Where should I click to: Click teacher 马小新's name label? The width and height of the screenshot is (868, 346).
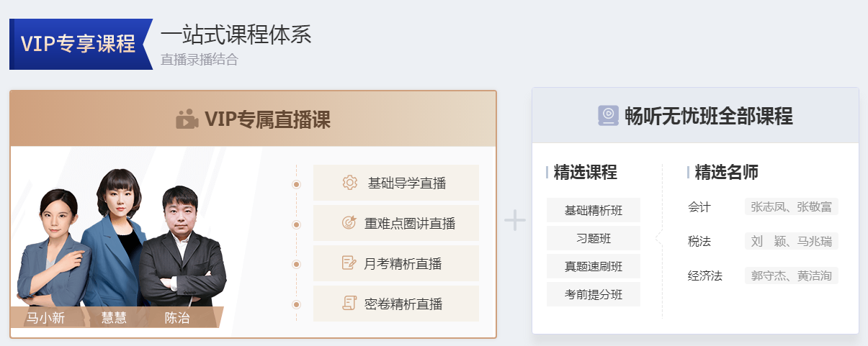pos(45,317)
